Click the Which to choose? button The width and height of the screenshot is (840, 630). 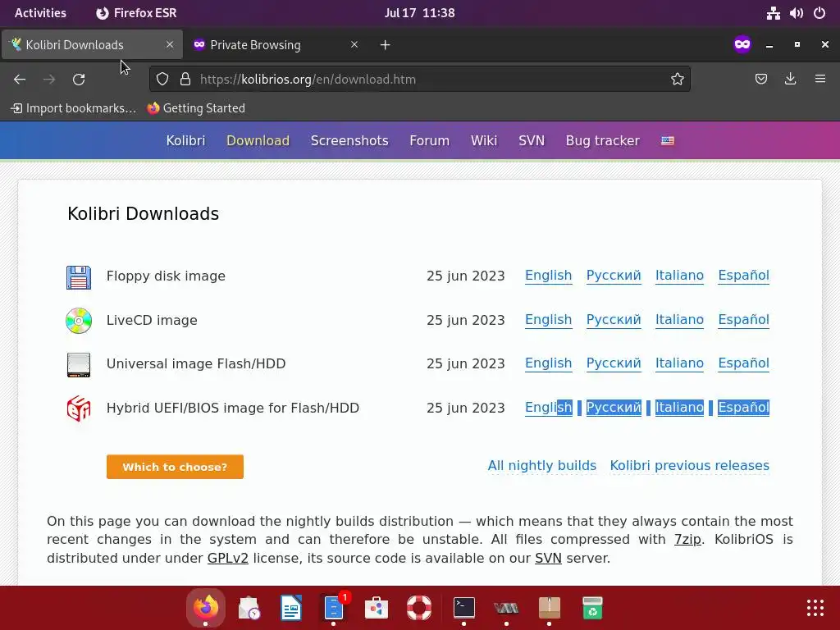coord(175,467)
